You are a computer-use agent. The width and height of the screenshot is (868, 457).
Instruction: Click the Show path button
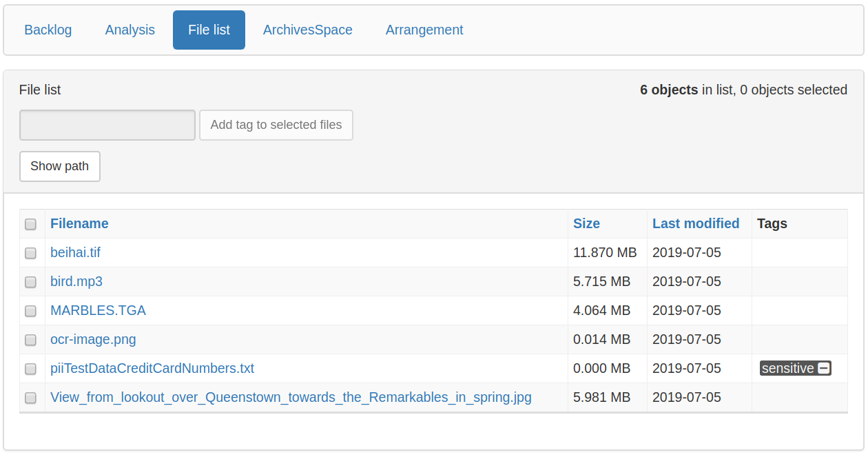59,166
